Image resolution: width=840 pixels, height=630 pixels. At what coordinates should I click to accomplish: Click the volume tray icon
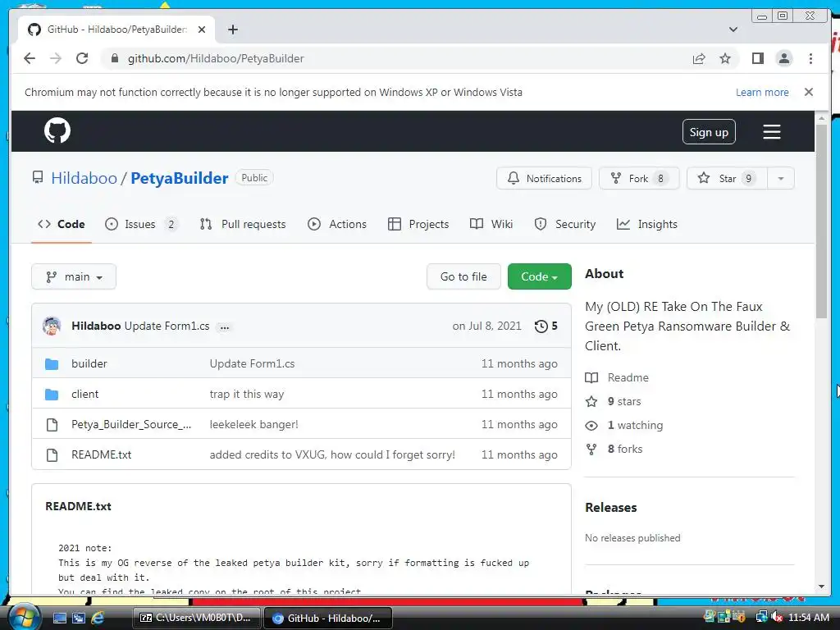coord(776,617)
